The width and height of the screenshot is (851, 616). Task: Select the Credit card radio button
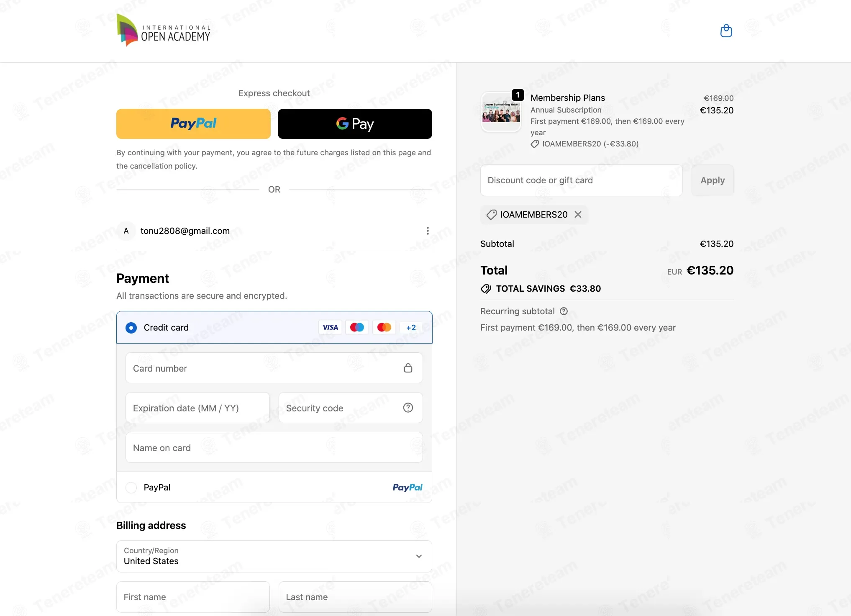point(131,328)
